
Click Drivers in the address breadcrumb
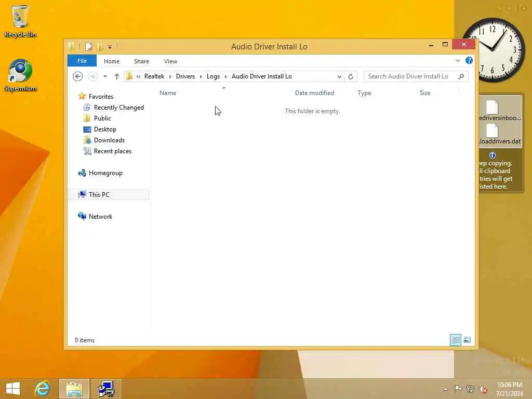pos(185,76)
